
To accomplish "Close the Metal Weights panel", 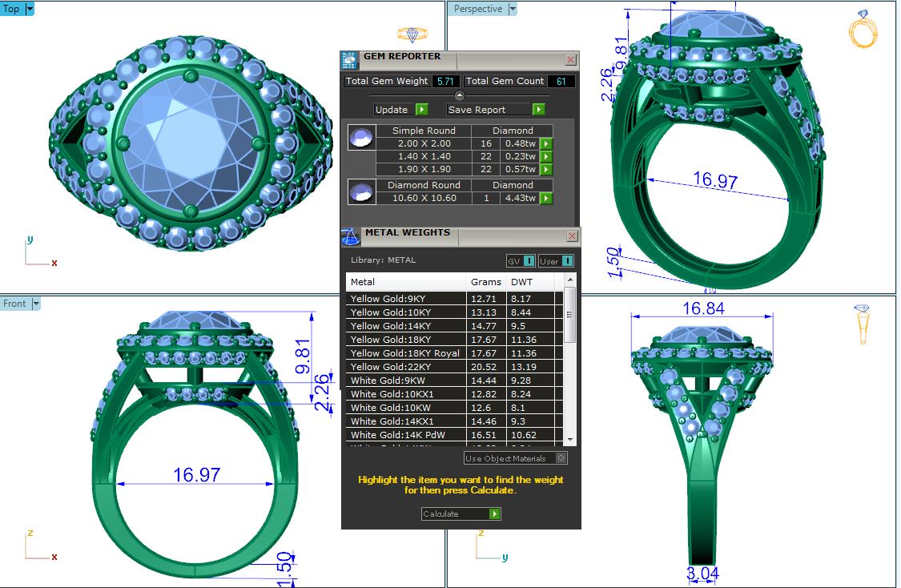I will [x=573, y=236].
